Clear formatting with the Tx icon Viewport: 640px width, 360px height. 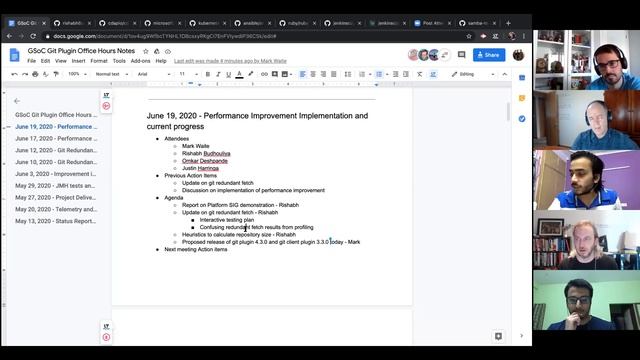(x=420, y=74)
